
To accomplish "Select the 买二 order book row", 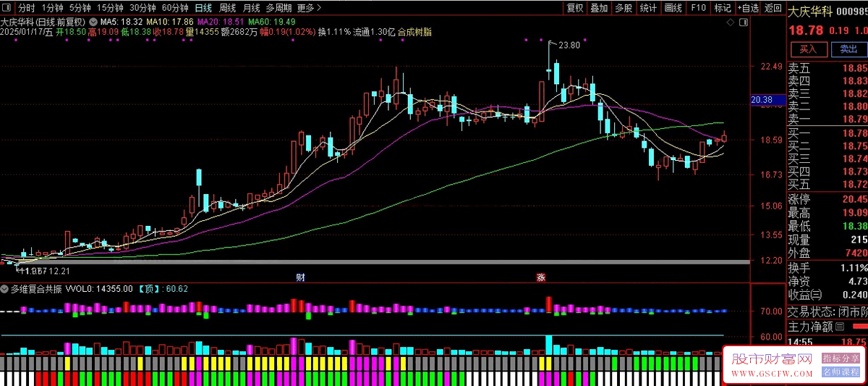I will pos(827,146).
